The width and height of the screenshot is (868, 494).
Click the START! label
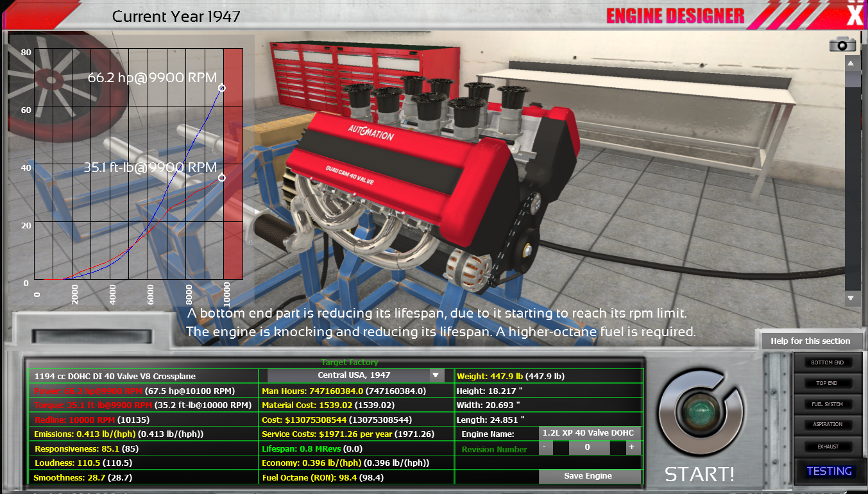[x=700, y=474]
